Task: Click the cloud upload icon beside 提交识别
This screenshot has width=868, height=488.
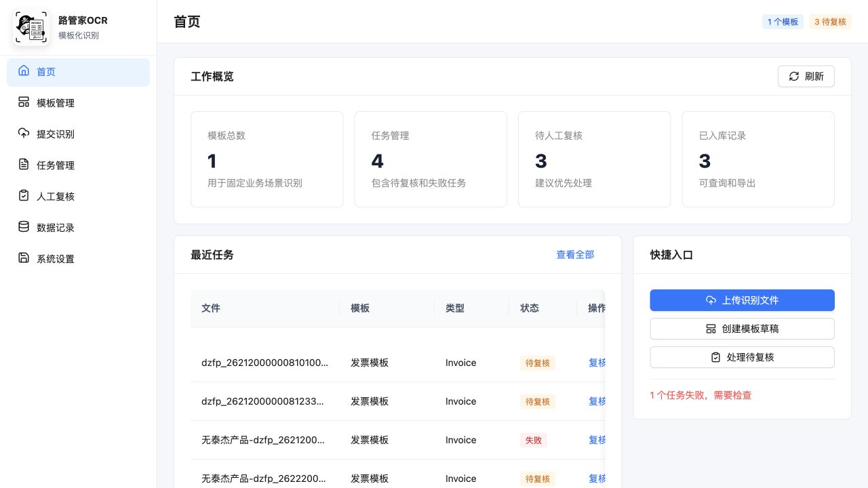Action: coord(24,134)
